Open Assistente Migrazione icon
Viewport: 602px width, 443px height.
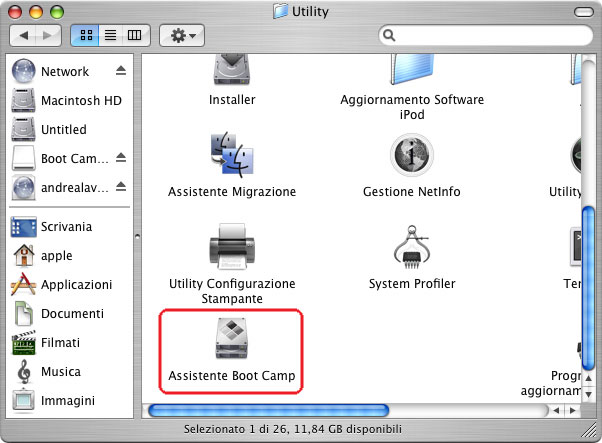tap(232, 154)
